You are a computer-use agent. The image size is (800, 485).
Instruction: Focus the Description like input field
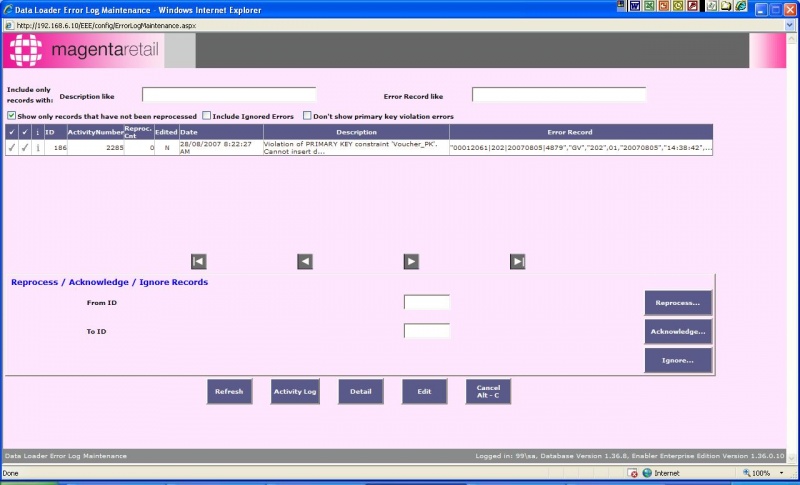pyautogui.click(x=229, y=95)
